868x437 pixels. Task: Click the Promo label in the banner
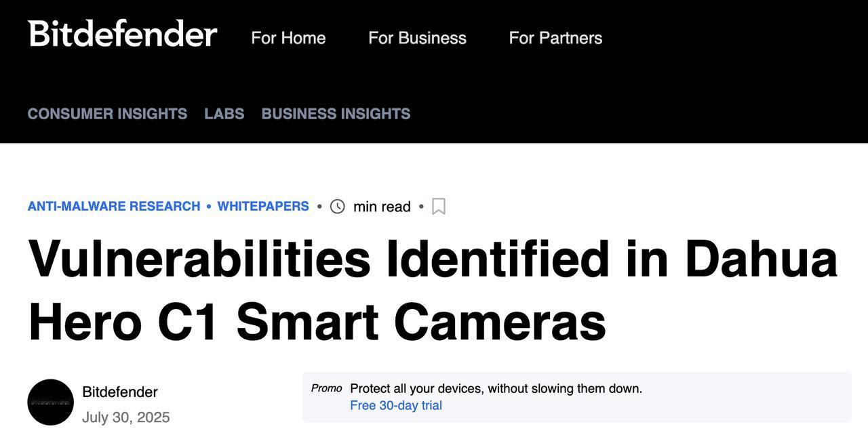326,388
